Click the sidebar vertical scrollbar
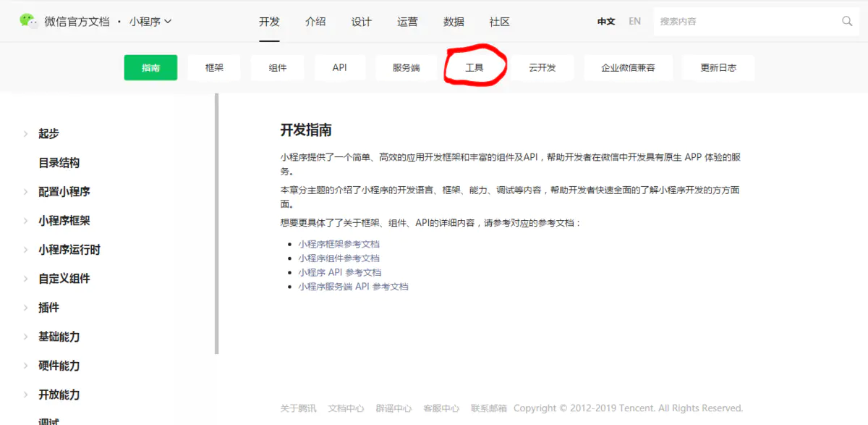 pos(216,224)
